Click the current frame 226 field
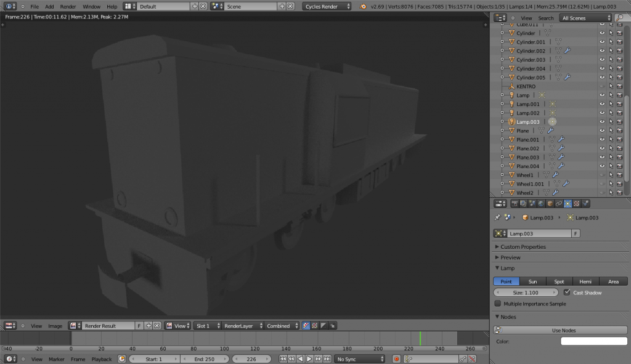 tap(251, 359)
